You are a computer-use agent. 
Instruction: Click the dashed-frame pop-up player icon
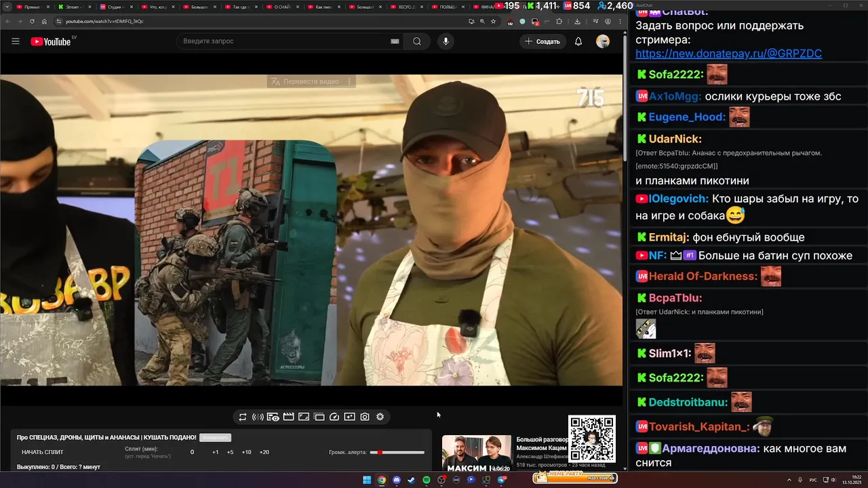click(x=319, y=417)
